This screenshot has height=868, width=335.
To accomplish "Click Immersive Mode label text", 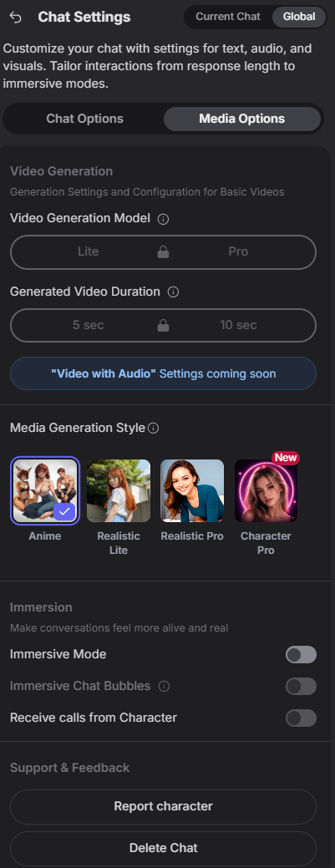I will tap(58, 654).
